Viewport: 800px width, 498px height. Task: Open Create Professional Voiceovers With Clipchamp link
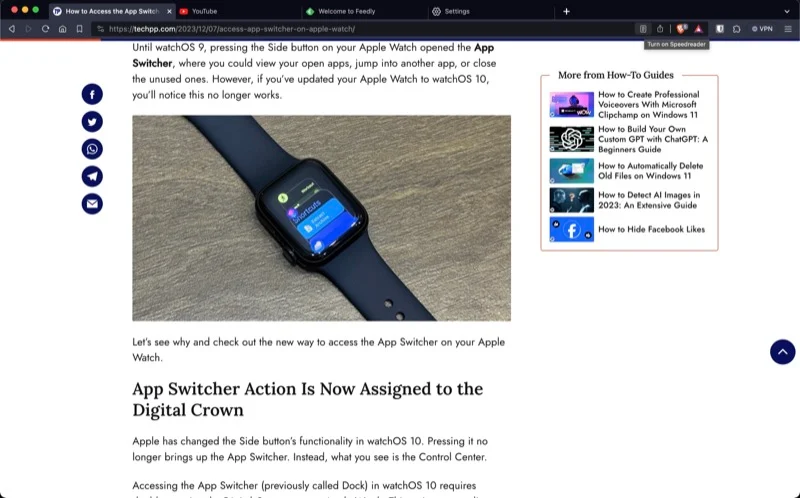click(648, 105)
